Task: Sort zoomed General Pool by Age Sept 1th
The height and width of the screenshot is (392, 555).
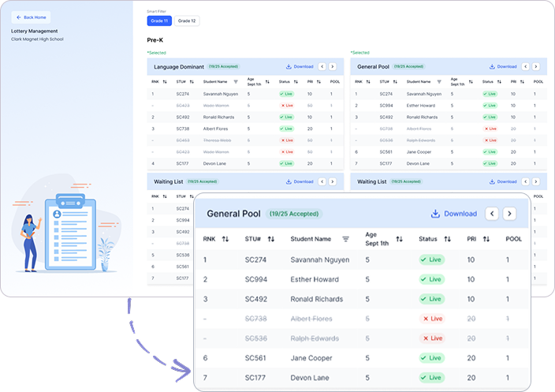Action: coord(399,239)
